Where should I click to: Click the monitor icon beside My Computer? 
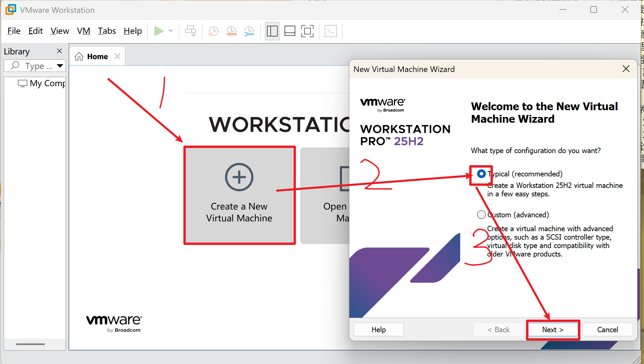[22, 83]
